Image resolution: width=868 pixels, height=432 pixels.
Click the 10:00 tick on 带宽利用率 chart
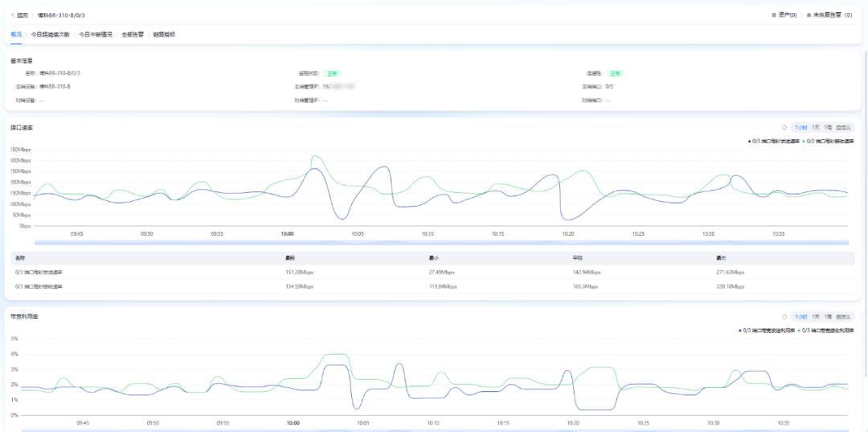click(293, 423)
